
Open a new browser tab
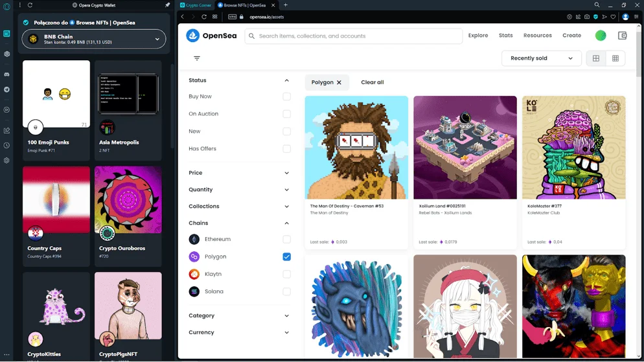coord(286,5)
